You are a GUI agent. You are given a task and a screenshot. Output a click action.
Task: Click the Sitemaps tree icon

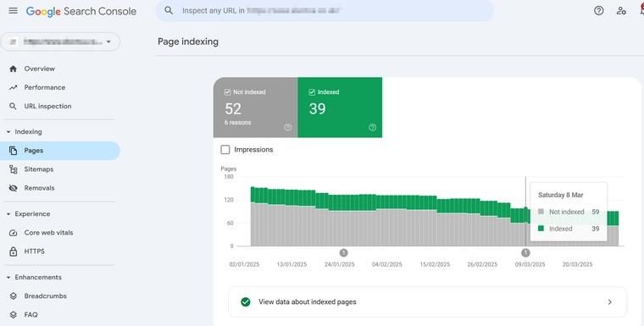(x=14, y=169)
